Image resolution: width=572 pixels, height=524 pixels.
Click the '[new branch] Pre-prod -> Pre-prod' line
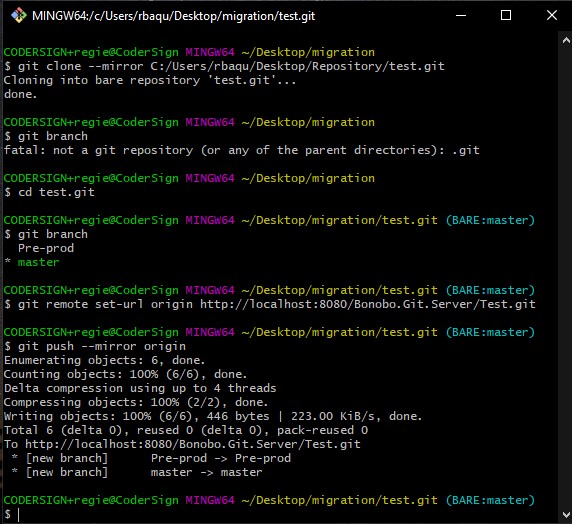[x=151, y=458]
